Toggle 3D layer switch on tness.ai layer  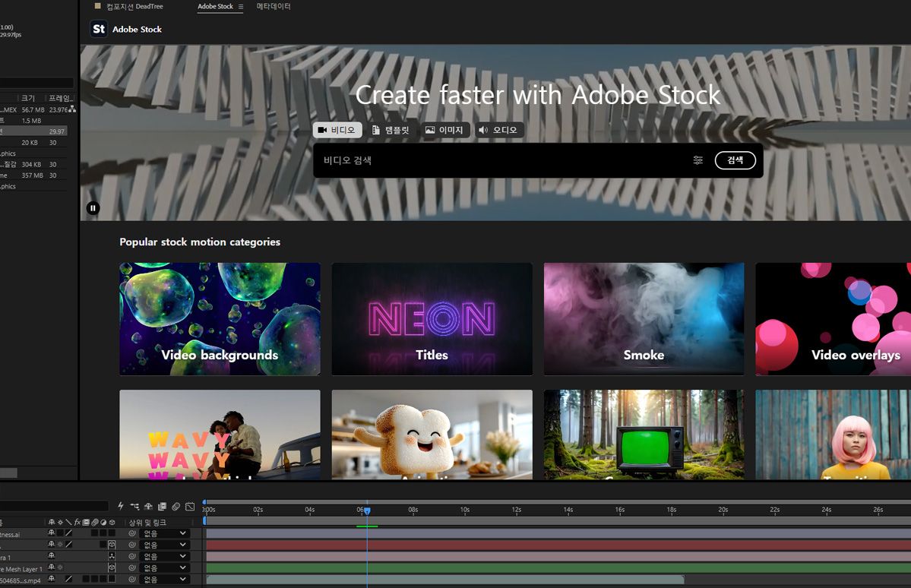112,533
